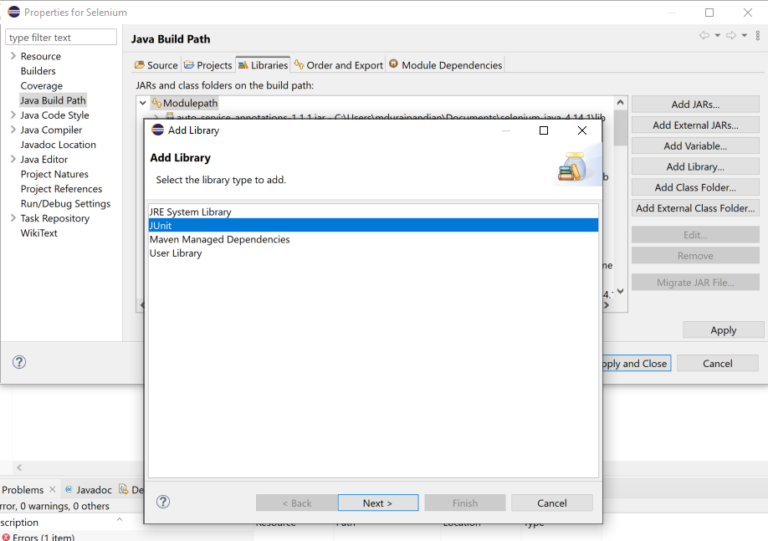
Task: Collapse the Modulepath tree node
Action: (x=143, y=103)
